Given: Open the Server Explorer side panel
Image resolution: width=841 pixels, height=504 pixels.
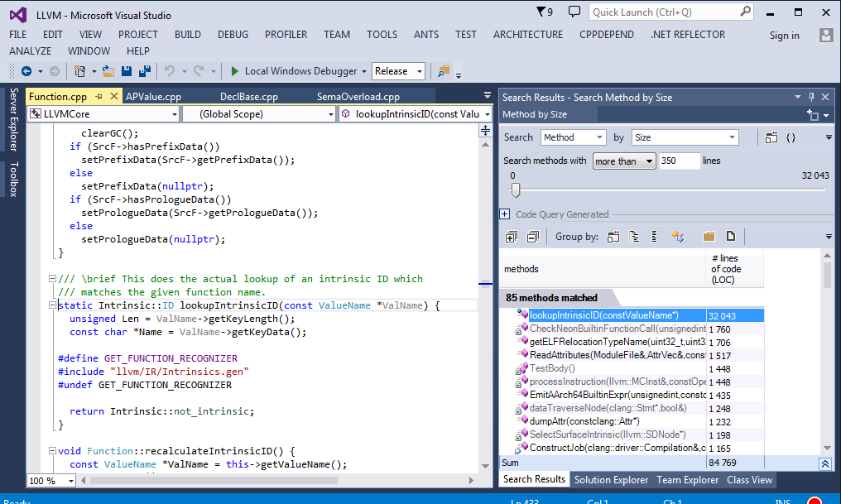Looking at the screenshot, I should pos(14,119).
